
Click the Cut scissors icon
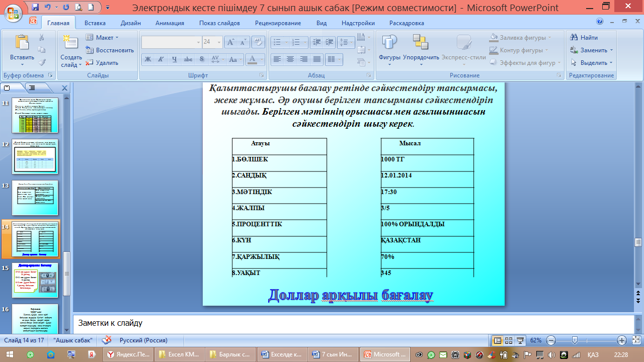[x=42, y=38]
